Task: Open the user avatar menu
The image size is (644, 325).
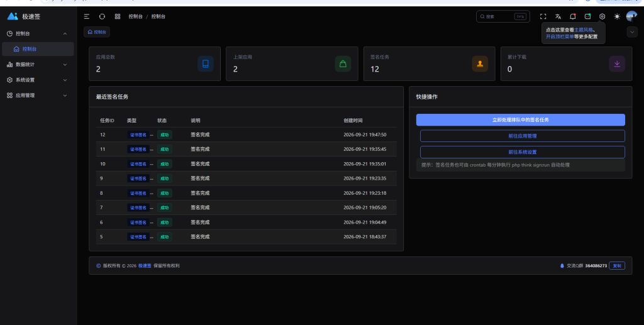Action: coord(631,16)
